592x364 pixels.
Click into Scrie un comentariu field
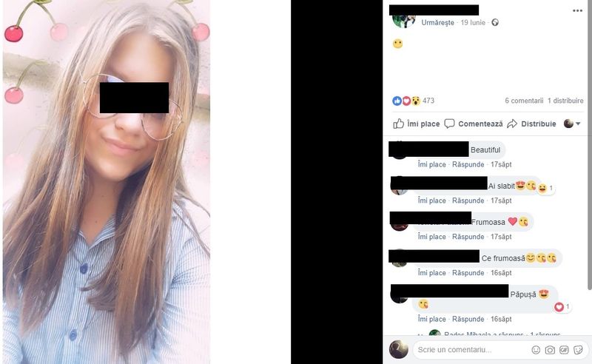[x=472, y=350]
